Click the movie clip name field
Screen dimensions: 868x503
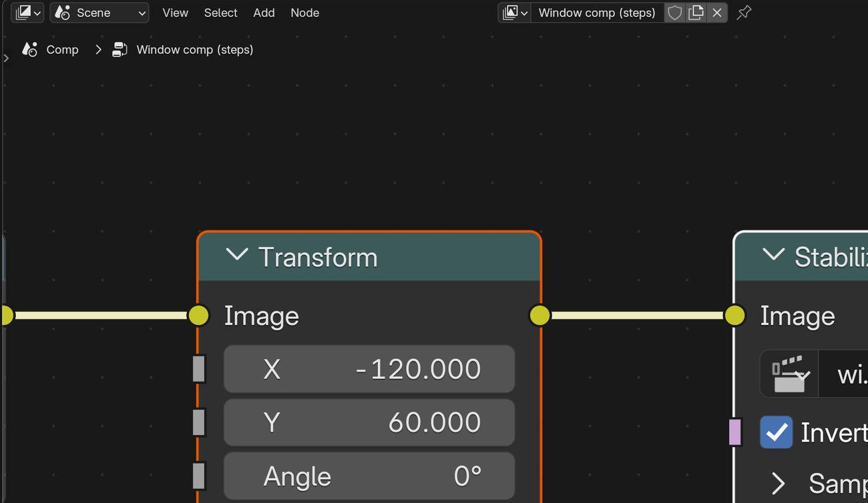click(844, 374)
